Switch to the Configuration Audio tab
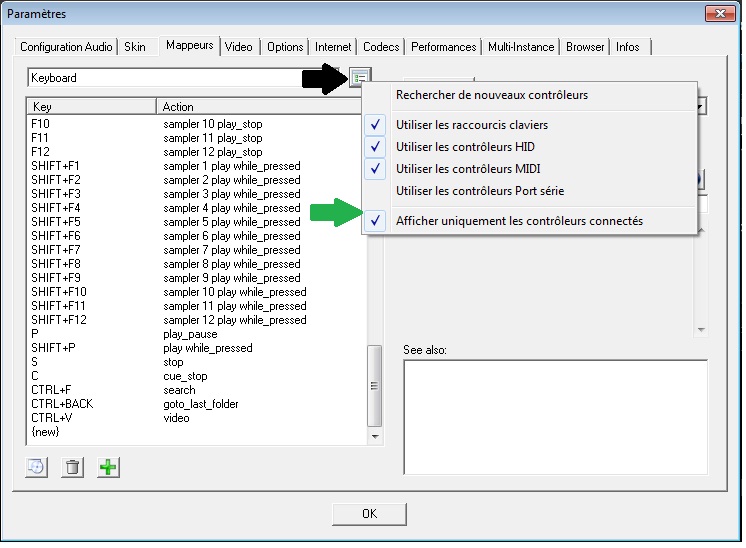 67,47
